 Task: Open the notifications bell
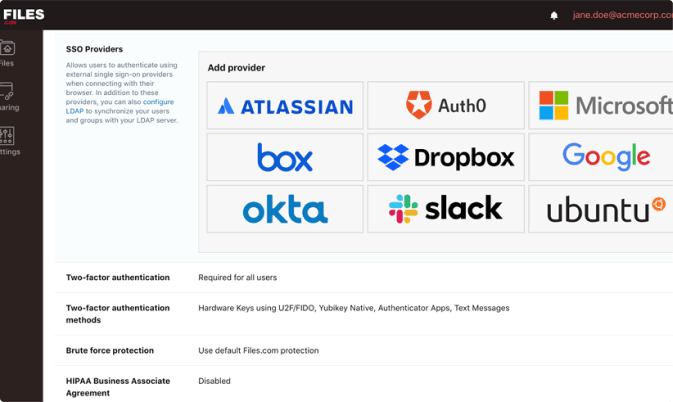click(x=554, y=16)
